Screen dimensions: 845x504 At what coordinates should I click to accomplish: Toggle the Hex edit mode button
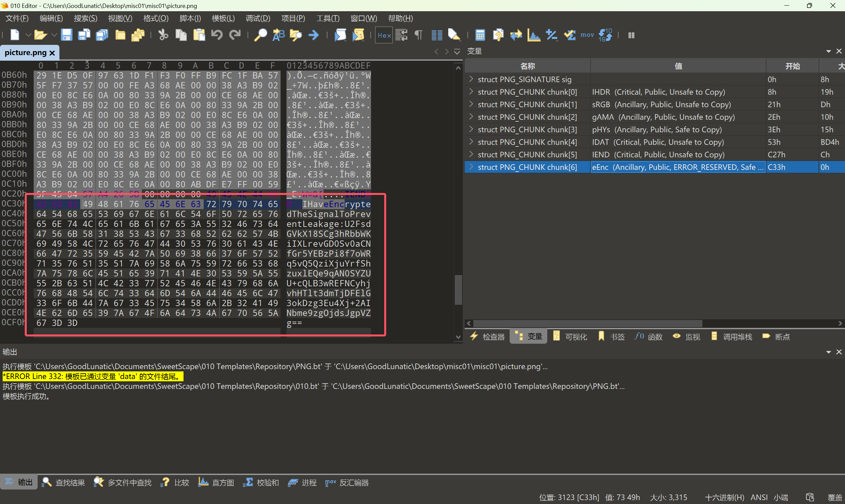pyautogui.click(x=384, y=35)
